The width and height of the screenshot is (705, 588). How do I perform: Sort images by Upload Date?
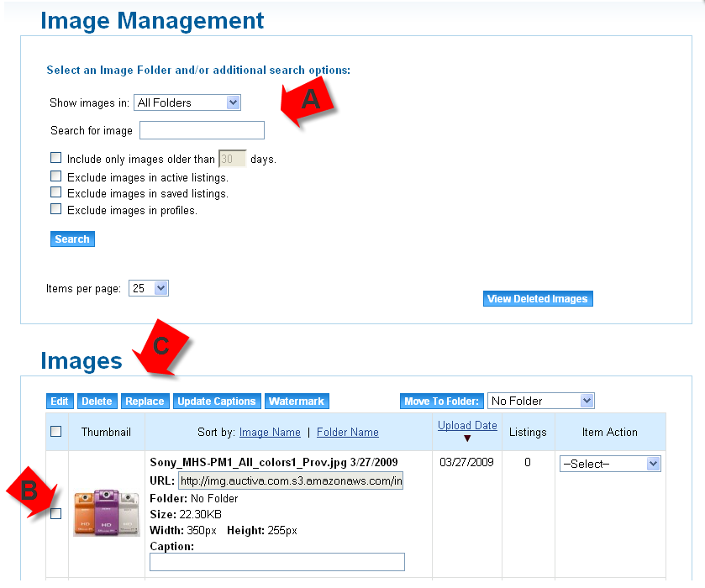tap(467, 425)
